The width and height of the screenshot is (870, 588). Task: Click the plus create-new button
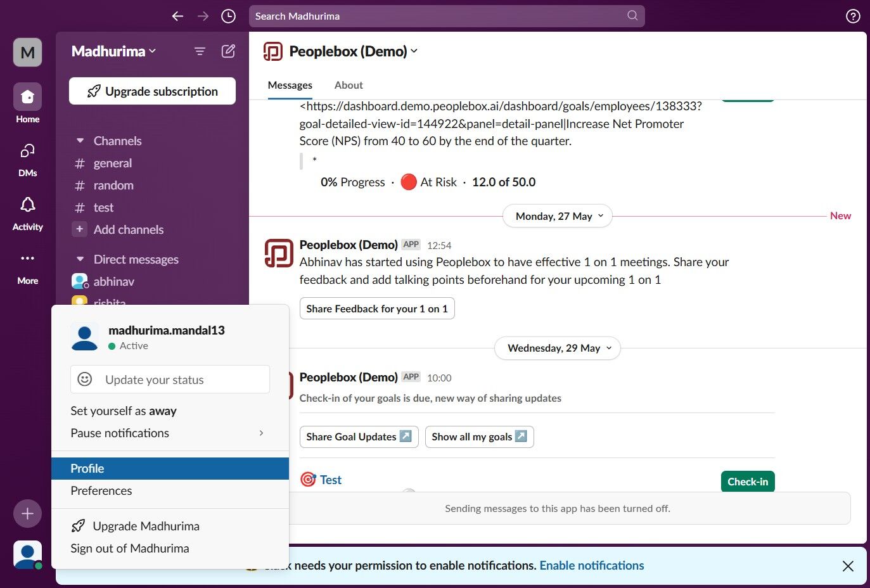click(x=27, y=513)
